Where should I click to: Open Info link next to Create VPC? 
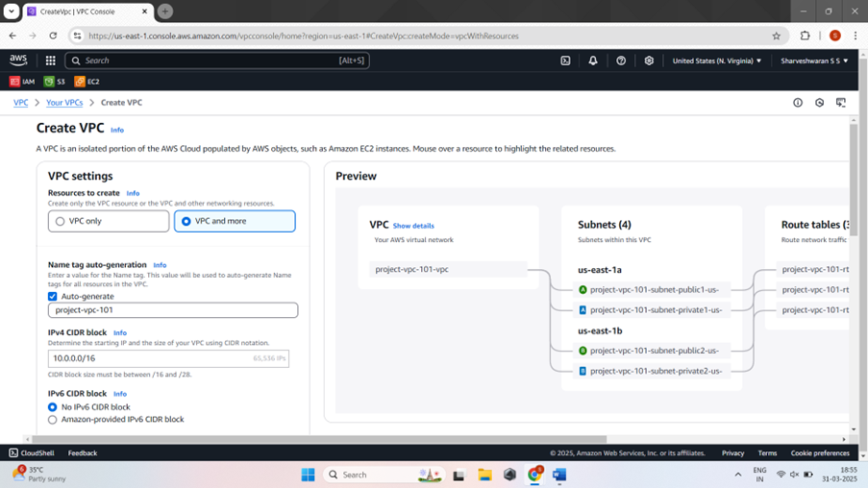[117, 130]
